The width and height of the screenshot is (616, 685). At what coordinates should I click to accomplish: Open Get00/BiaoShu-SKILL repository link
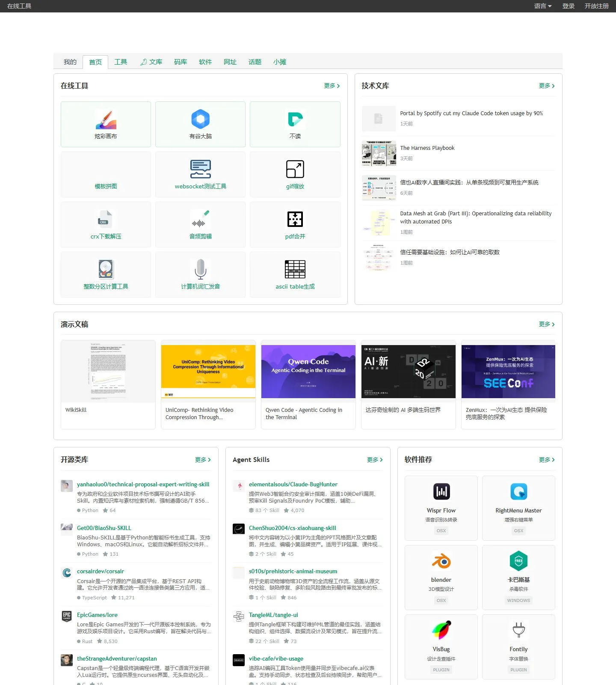point(104,528)
